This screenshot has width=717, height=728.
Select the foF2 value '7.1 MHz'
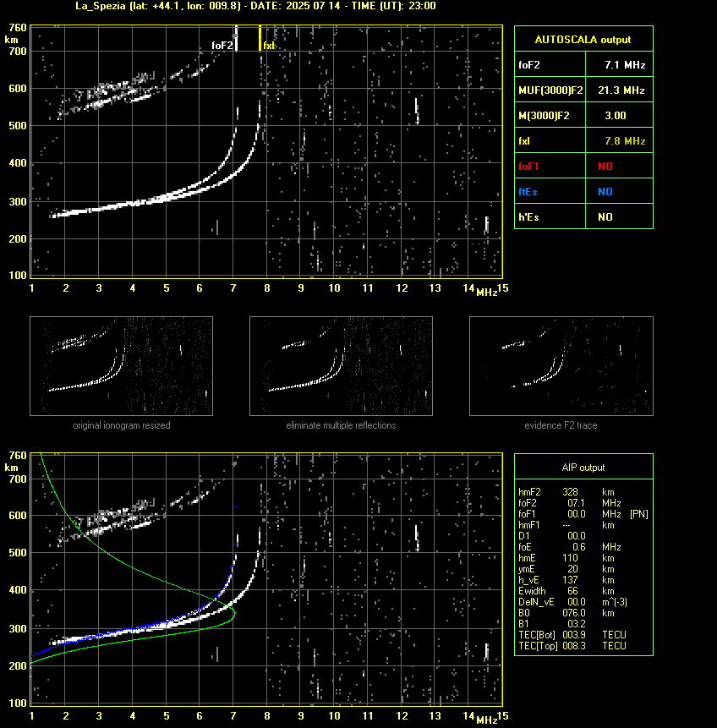(x=625, y=65)
